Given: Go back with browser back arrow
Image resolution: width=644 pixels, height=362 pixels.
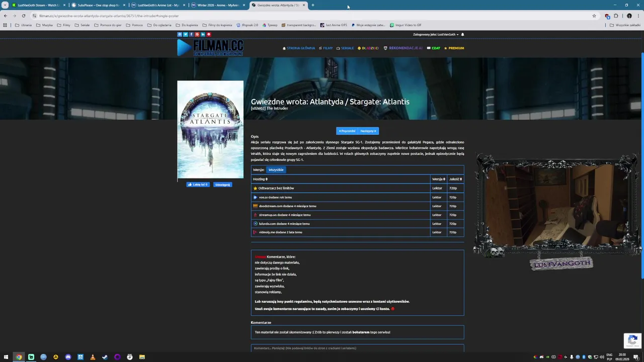Looking at the screenshot, I should pos(6,16).
